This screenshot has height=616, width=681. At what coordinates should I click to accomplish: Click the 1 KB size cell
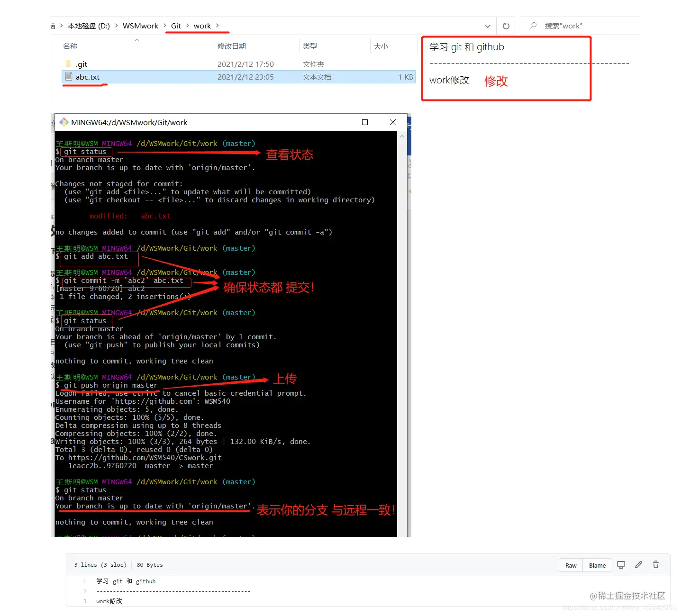pyautogui.click(x=406, y=77)
